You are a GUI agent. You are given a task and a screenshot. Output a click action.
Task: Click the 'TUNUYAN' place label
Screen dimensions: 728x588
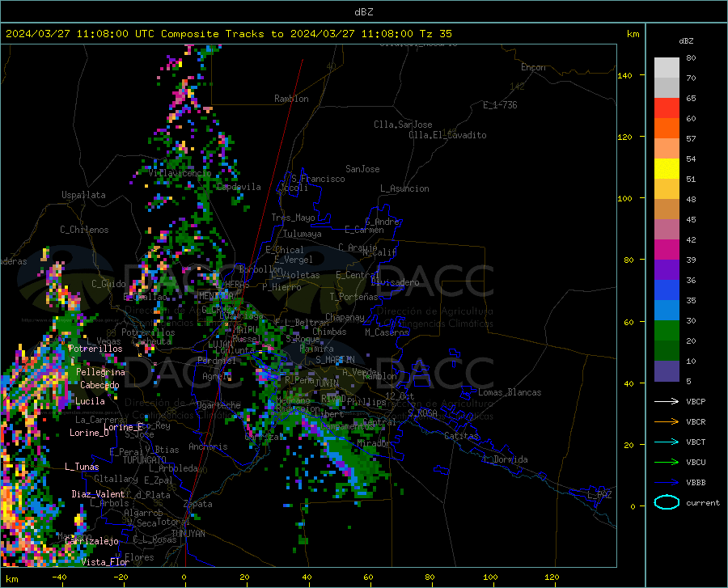pyautogui.click(x=188, y=534)
